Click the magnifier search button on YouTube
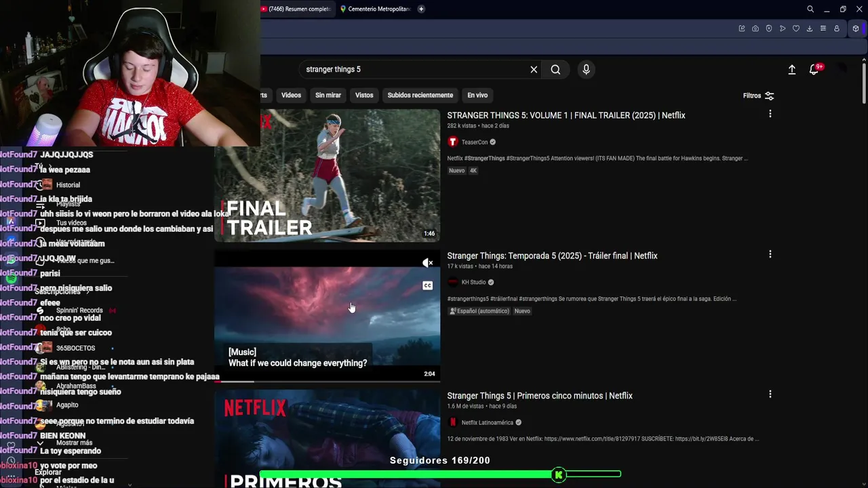 (x=555, y=69)
